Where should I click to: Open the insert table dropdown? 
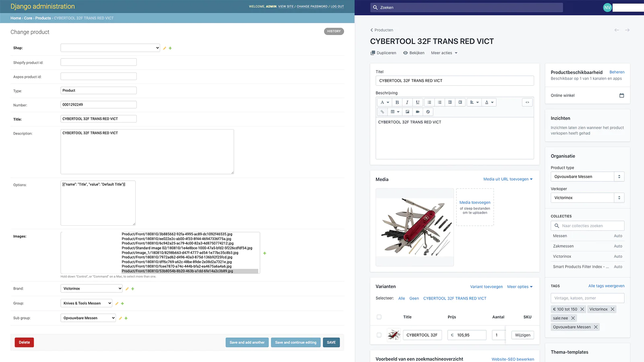[x=395, y=112]
